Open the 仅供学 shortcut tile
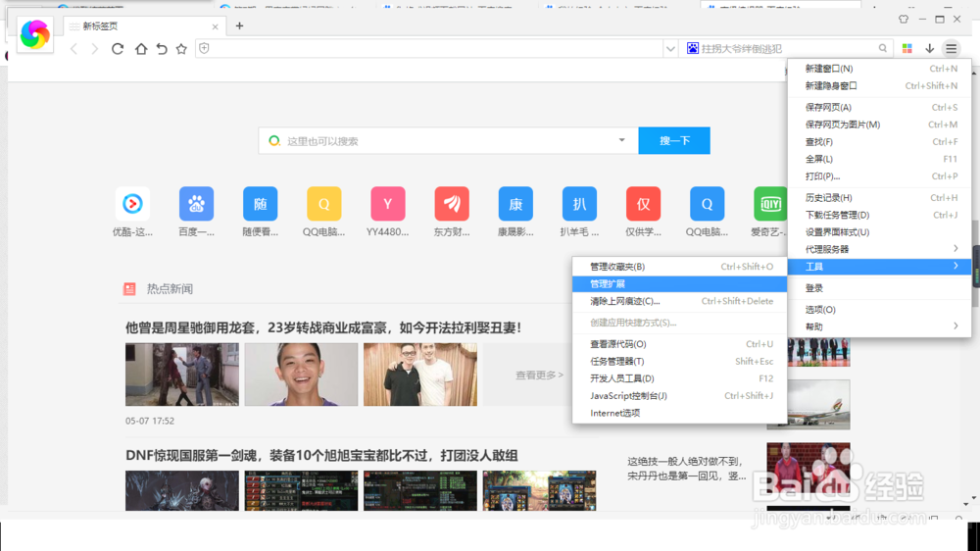 coord(643,203)
